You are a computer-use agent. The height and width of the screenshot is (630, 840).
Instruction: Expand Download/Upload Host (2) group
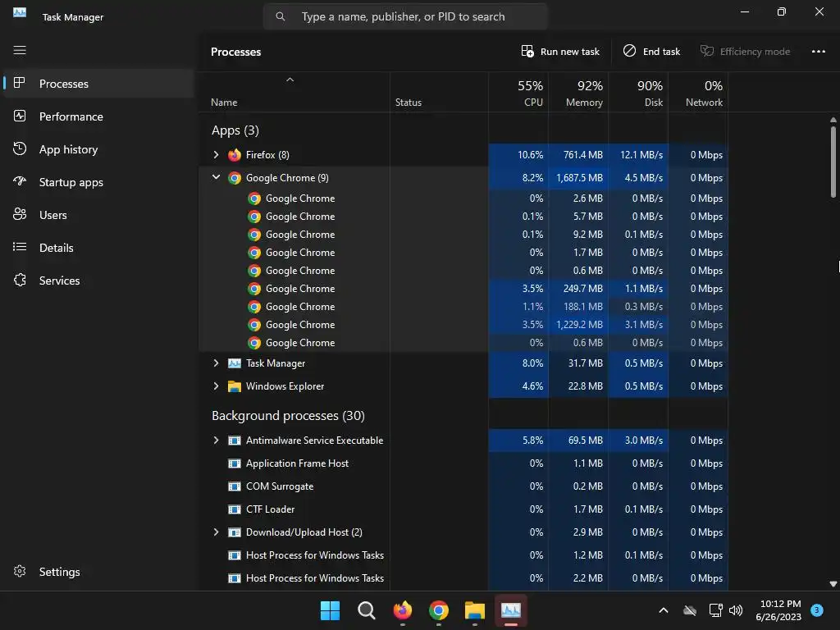pyautogui.click(x=216, y=532)
